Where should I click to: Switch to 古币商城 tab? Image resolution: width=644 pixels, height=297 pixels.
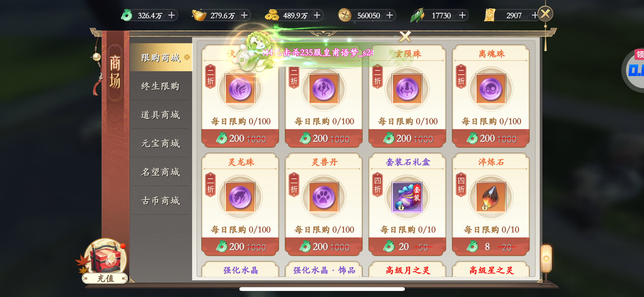[160, 201]
